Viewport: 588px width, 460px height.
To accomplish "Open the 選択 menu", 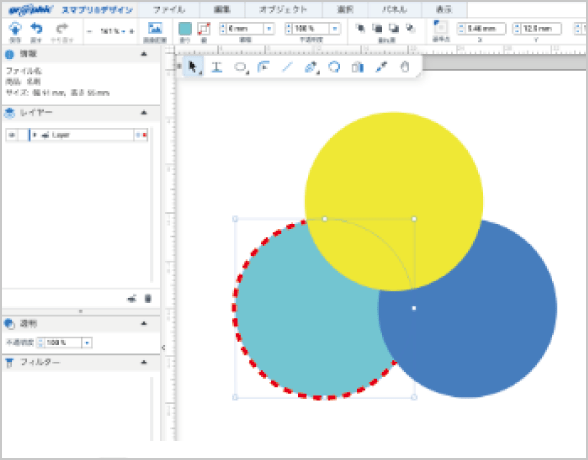I will pos(345,9).
